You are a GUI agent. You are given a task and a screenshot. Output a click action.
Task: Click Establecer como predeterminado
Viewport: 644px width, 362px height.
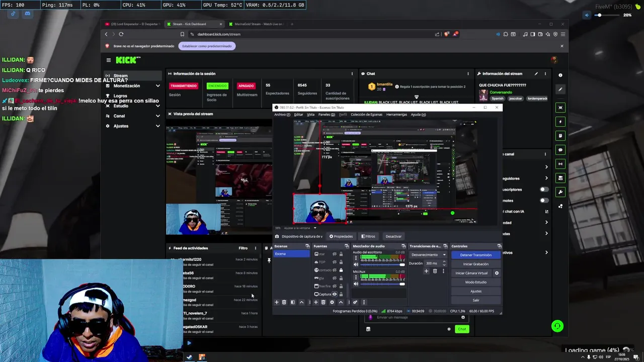point(207,46)
